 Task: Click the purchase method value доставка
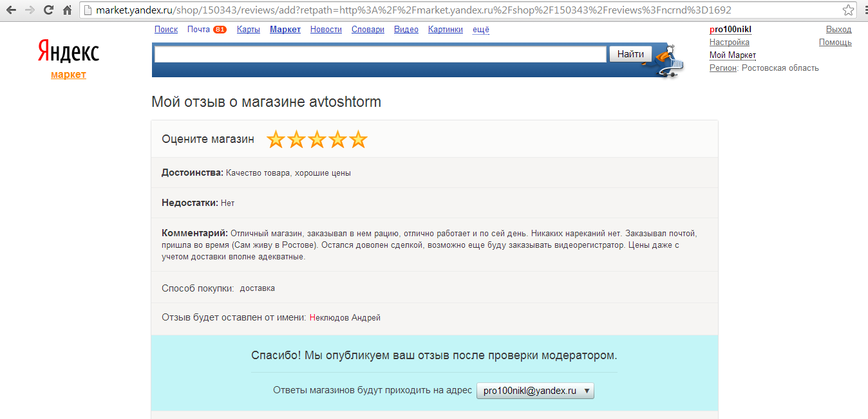[258, 288]
